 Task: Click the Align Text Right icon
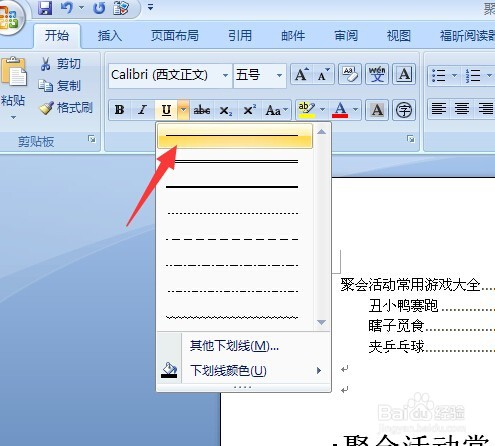coord(486,109)
